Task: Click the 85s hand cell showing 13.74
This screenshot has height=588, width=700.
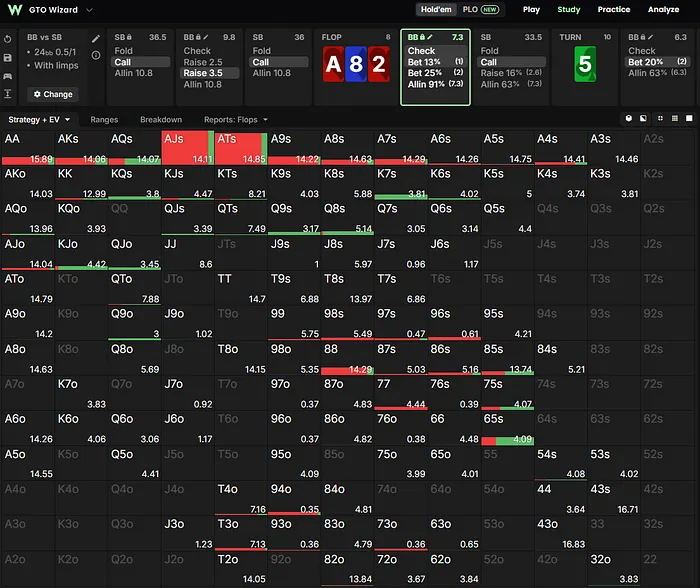Action: point(508,358)
